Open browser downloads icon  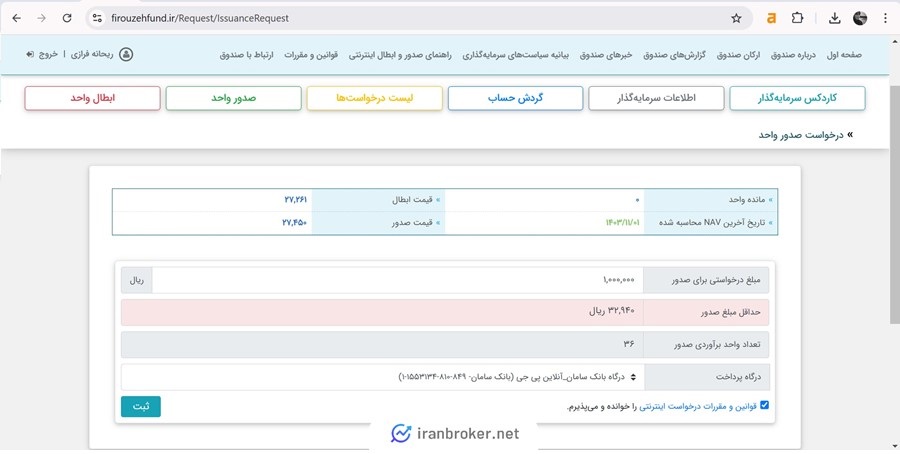tap(835, 18)
